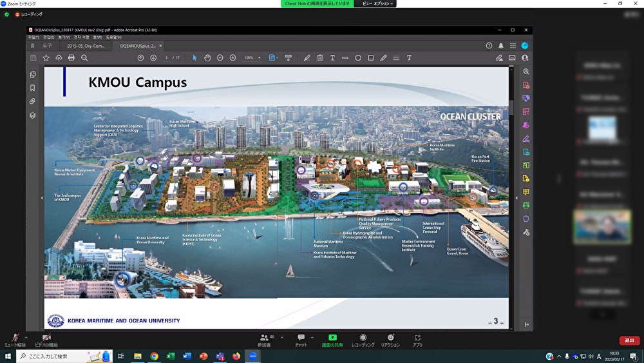Click the share with others person icon
This screenshot has height=363, width=644.
click(x=524, y=58)
